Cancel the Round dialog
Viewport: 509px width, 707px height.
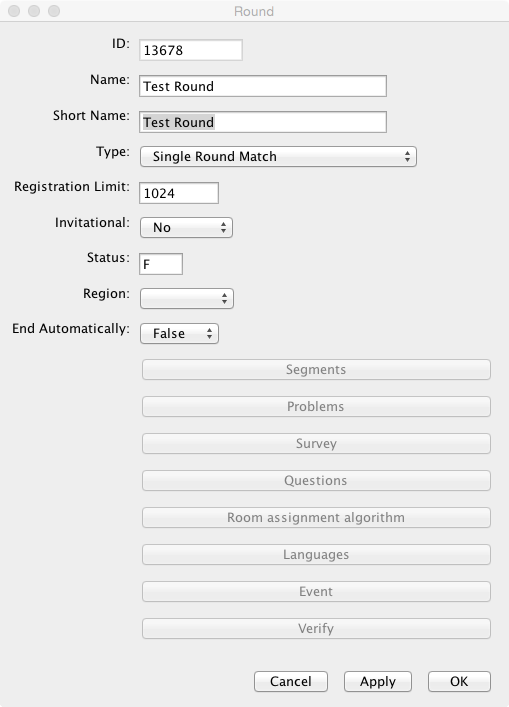291,681
